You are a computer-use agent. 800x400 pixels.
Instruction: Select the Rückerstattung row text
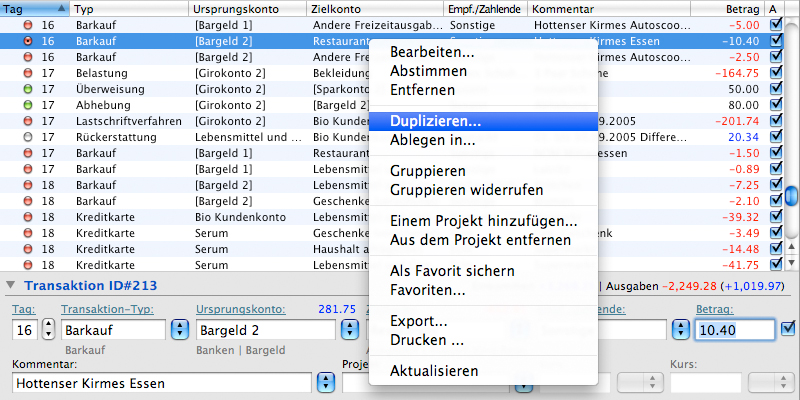tap(116, 138)
